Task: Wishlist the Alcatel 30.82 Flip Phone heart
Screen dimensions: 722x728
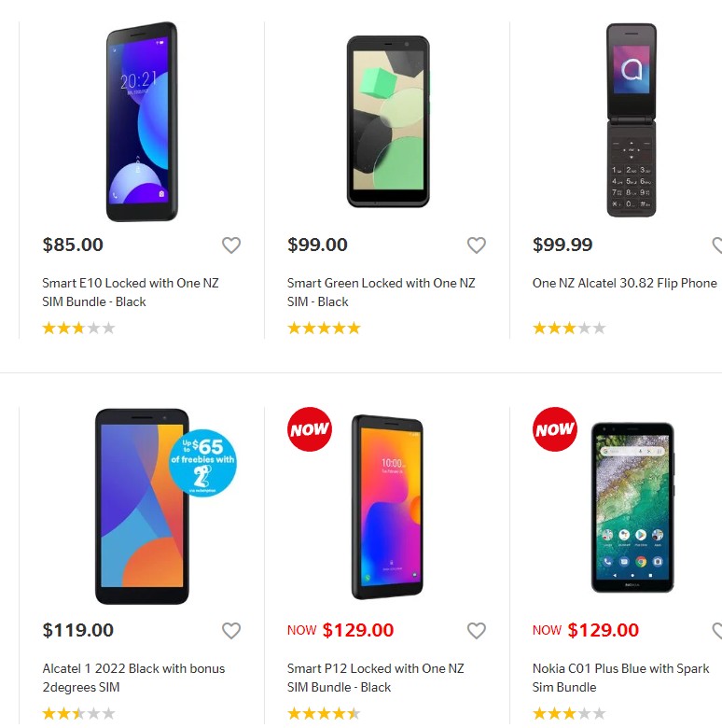Action: point(717,245)
